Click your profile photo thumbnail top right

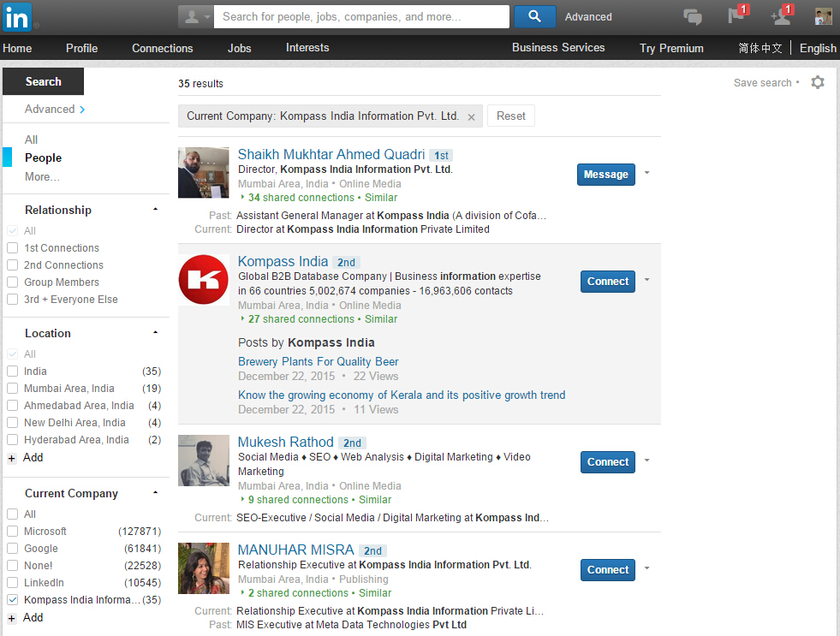(822, 15)
